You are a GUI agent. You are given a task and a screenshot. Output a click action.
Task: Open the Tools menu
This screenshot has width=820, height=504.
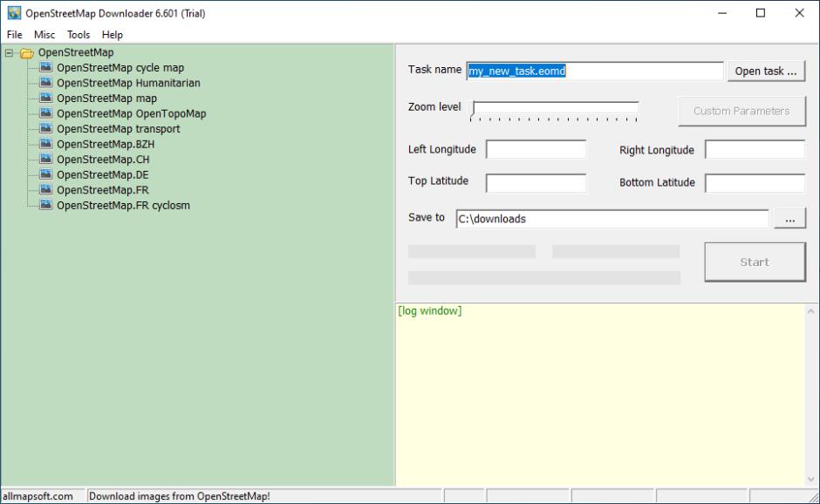79,35
